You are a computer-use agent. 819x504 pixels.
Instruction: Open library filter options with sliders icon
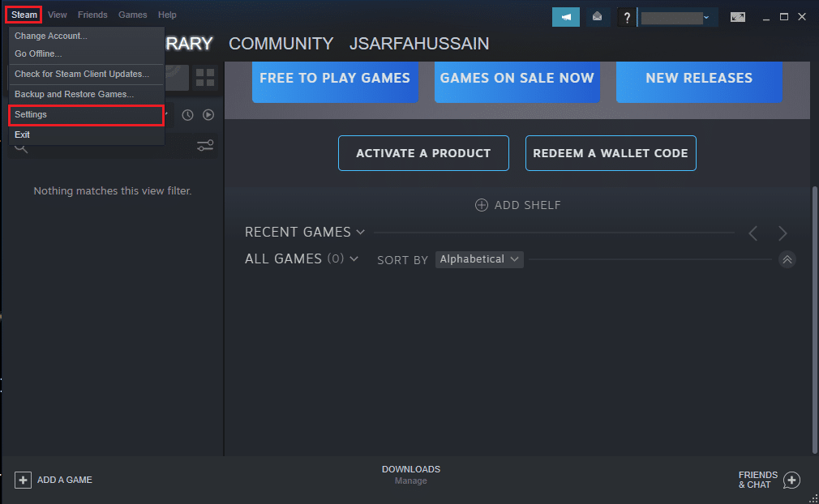[x=204, y=144]
